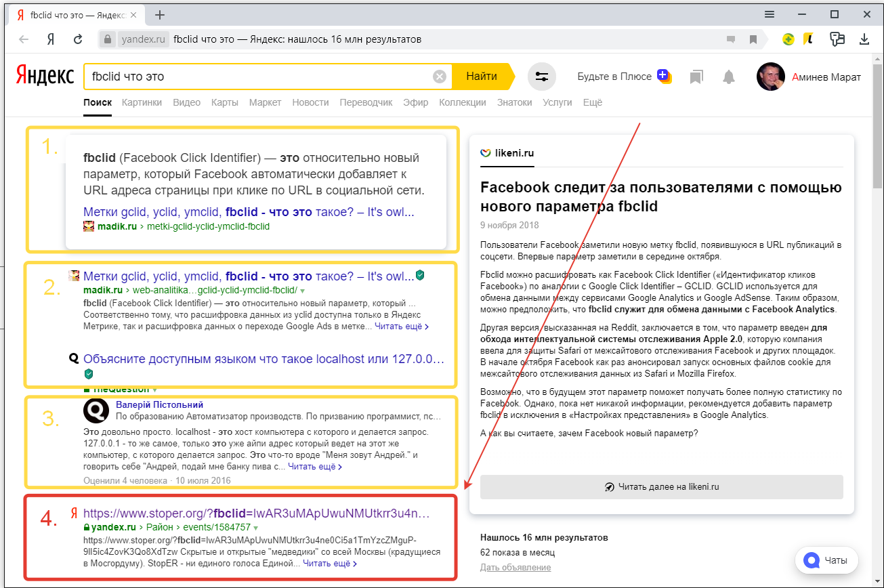The width and height of the screenshot is (884, 588).
Task: Open the browser hamburger menu
Action: 770,14
